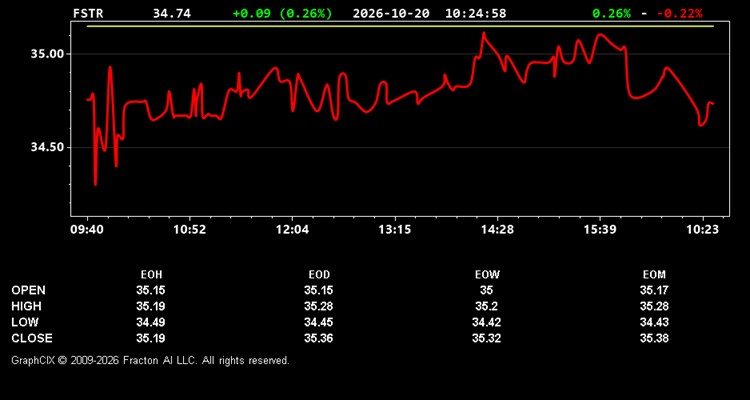
Task: Click the 2026-10-20 date label
Action: [x=391, y=13]
